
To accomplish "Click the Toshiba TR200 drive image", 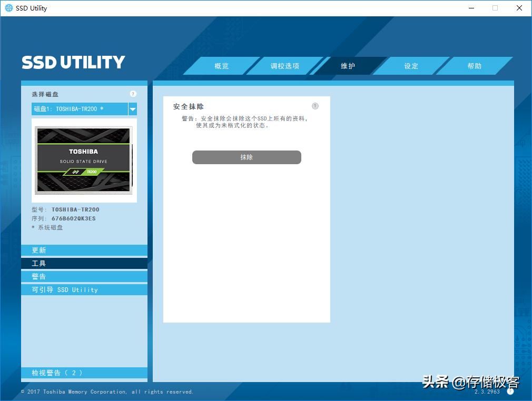I will tap(84, 161).
